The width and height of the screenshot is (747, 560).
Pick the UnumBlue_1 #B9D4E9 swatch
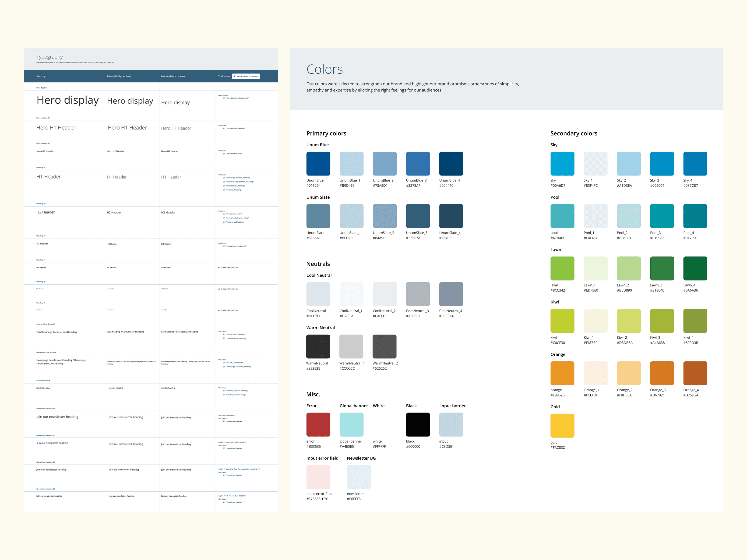click(x=352, y=164)
